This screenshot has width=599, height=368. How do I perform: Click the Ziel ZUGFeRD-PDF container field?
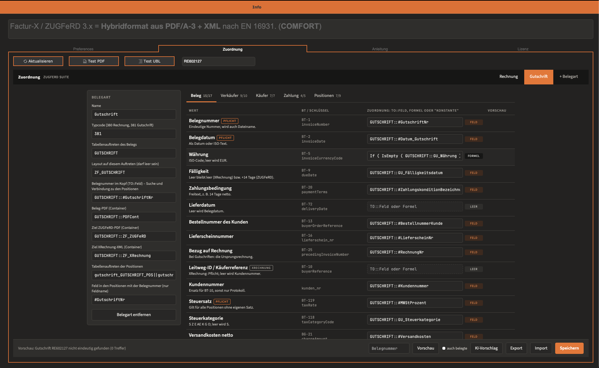[x=133, y=236]
